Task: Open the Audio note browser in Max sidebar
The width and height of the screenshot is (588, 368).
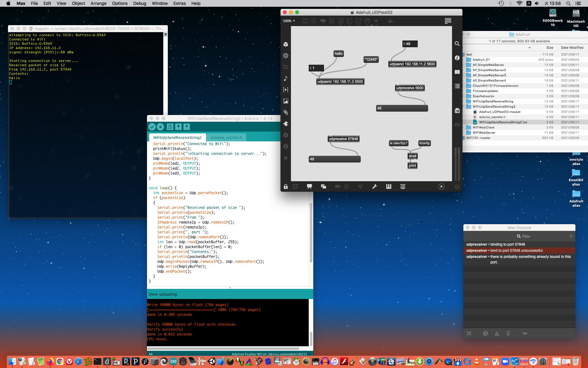Action: pyautogui.click(x=285, y=79)
